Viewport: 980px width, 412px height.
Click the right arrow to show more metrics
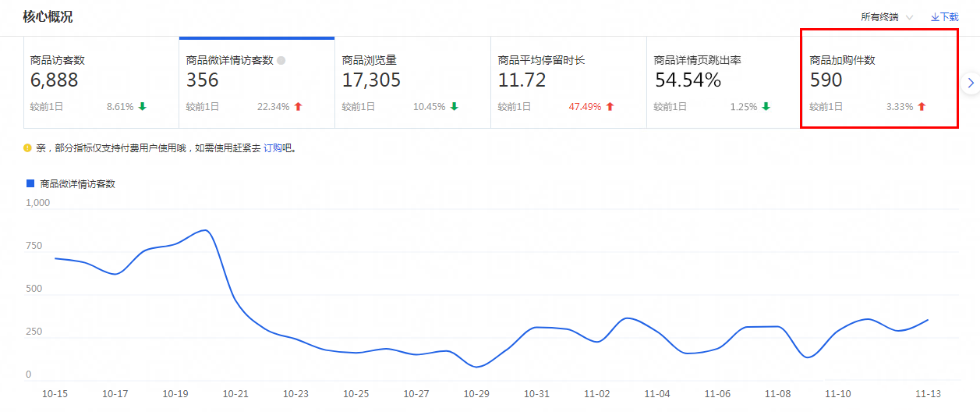(x=971, y=82)
